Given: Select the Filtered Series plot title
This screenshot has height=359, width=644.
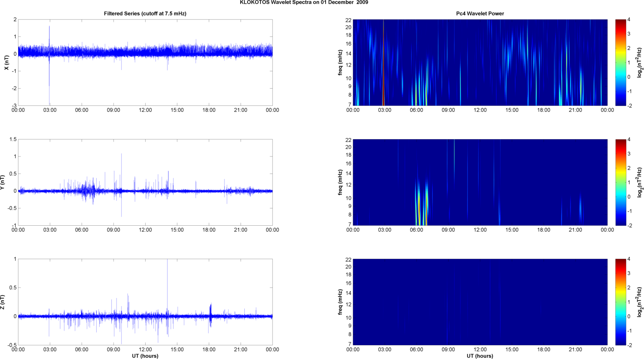Looking at the screenshot, I should 145,13.
